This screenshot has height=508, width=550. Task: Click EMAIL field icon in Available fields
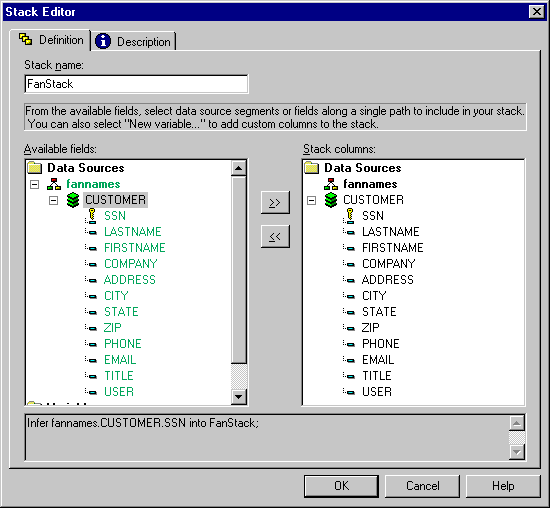[91, 360]
